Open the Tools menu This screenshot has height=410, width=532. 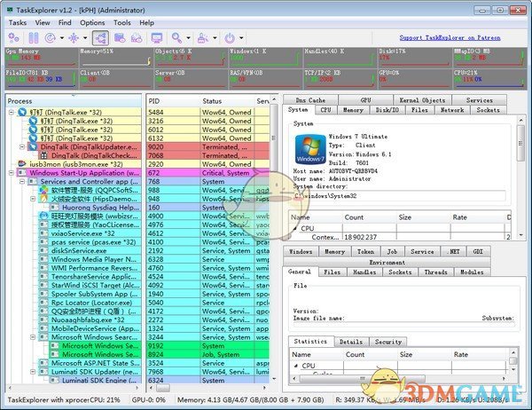tap(121, 21)
